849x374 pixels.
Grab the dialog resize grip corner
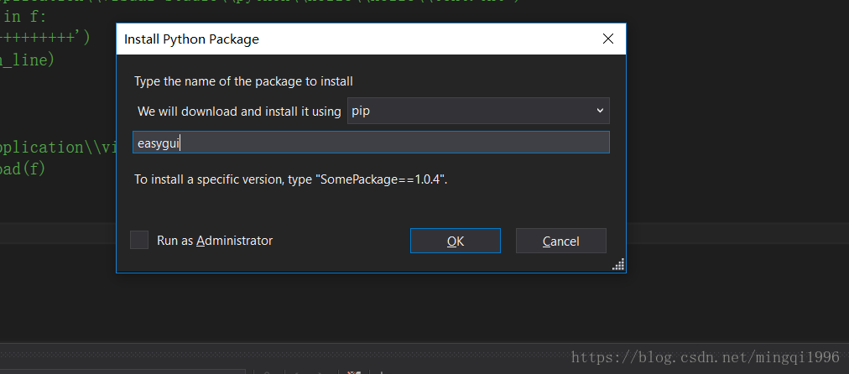pos(618,264)
